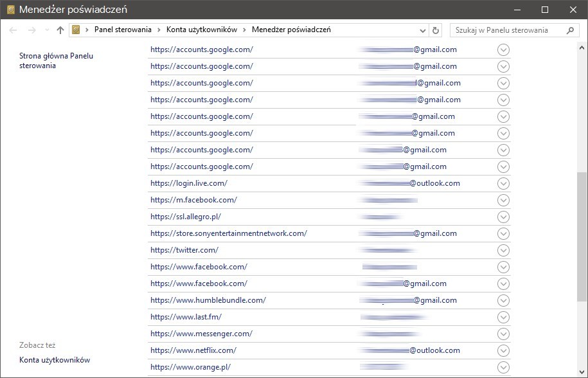Go forward using the Forward arrow
Image resolution: width=588 pixels, height=378 pixels.
[32, 30]
